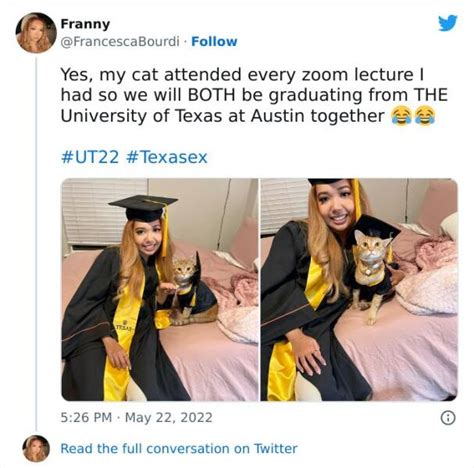Follow the @FrancescaBourdi account
This screenshot has height=468, width=474.
coord(214,42)
